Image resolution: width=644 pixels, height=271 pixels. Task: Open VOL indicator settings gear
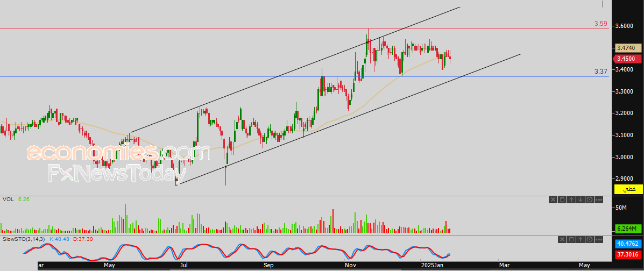(590, 199)
